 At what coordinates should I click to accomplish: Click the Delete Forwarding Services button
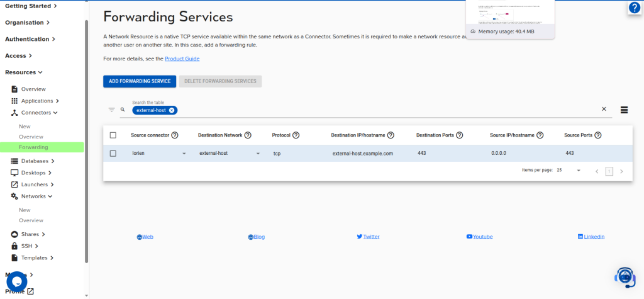tap(220, 81)
